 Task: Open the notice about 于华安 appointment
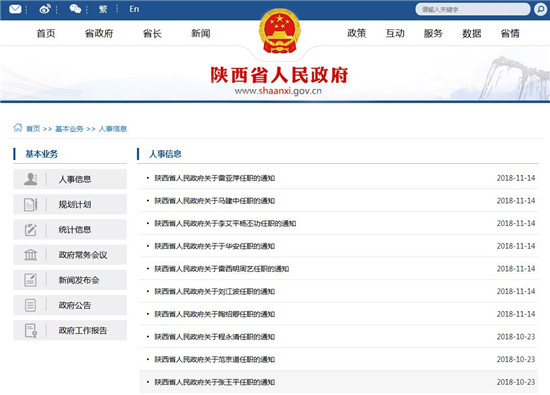point(215,246)
